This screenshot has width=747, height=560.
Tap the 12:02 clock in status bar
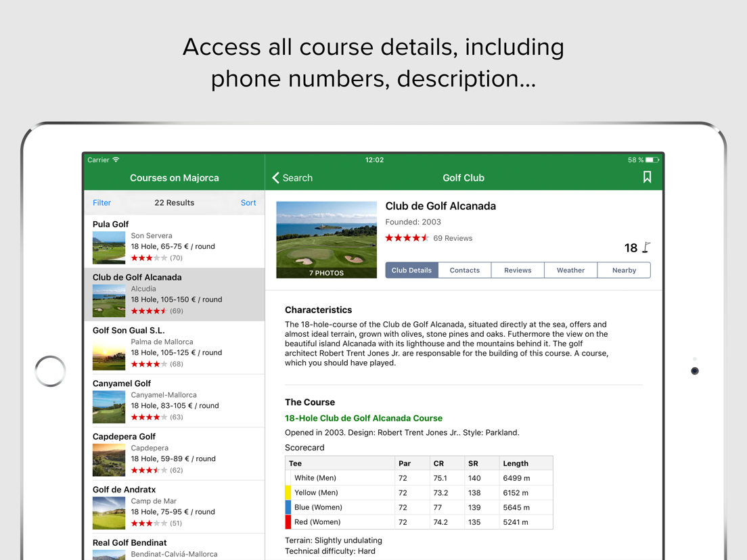[x=374, y=160]
